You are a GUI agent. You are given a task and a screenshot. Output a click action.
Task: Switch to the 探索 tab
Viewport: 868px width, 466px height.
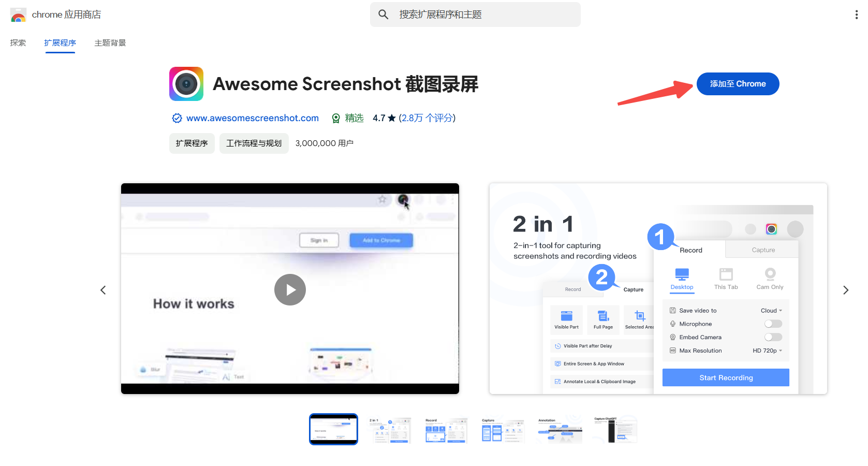point(18,43)
